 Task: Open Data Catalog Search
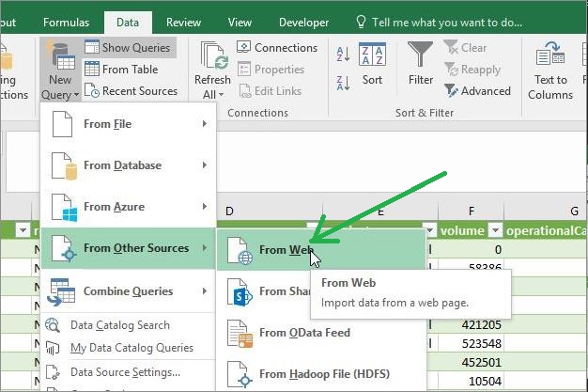119,325
